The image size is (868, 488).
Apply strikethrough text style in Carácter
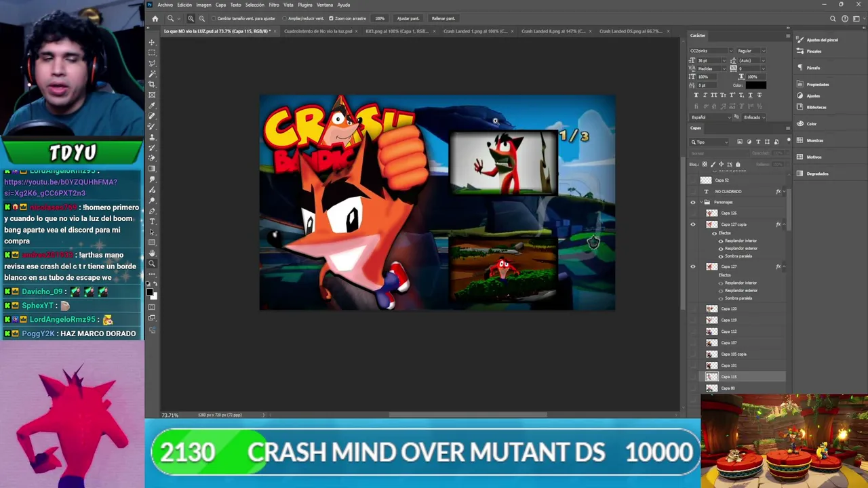coord(759,95)
